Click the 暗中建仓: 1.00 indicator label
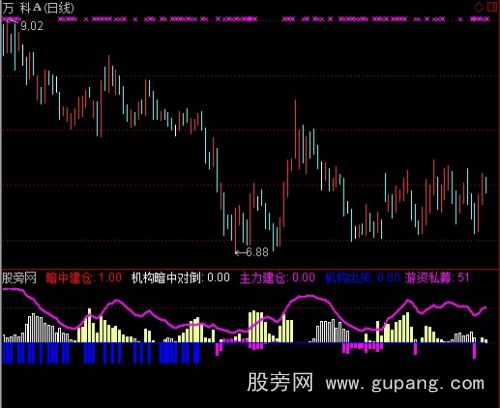500x408 pixels. tap(84, 278)
